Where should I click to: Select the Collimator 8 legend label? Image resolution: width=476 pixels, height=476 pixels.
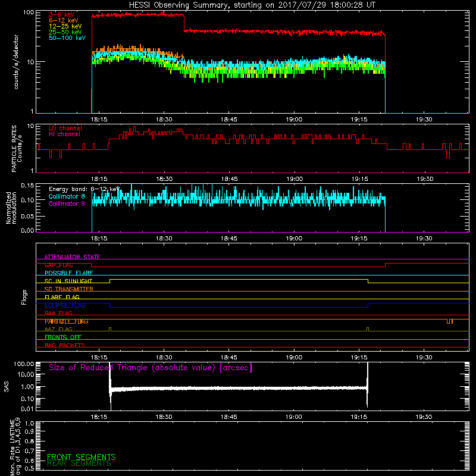(67, 196)
